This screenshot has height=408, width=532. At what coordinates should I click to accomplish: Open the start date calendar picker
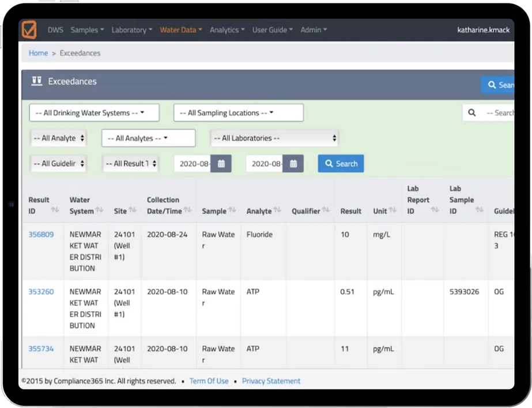click(221, 164)
